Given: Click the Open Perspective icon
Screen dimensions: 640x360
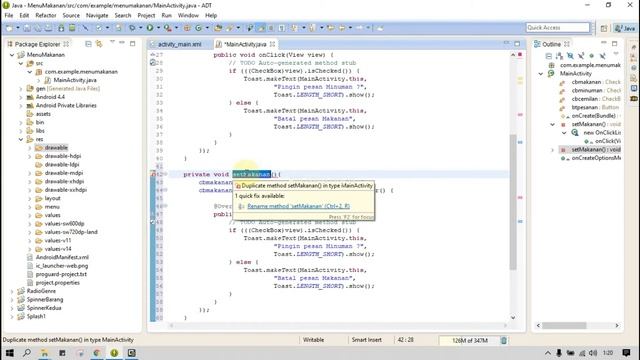Looking at the screenshot, I should pyautogui.click(x=604, y=28).
